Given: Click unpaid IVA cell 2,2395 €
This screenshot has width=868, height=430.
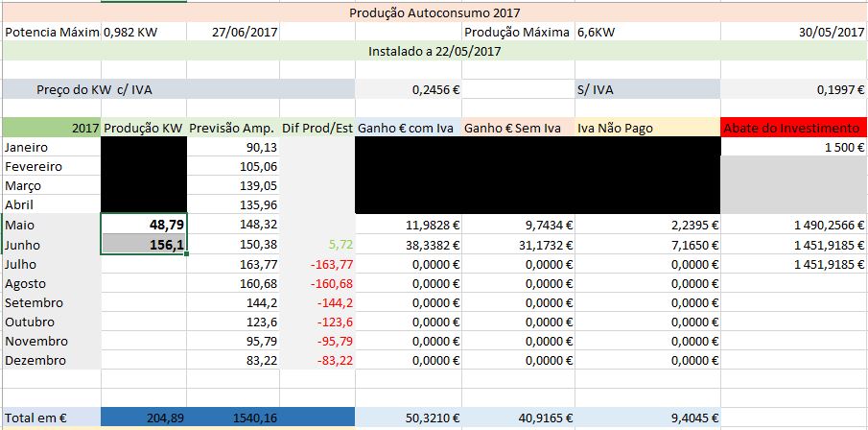Looking at the screenshot, I should (x=647, y=225).
